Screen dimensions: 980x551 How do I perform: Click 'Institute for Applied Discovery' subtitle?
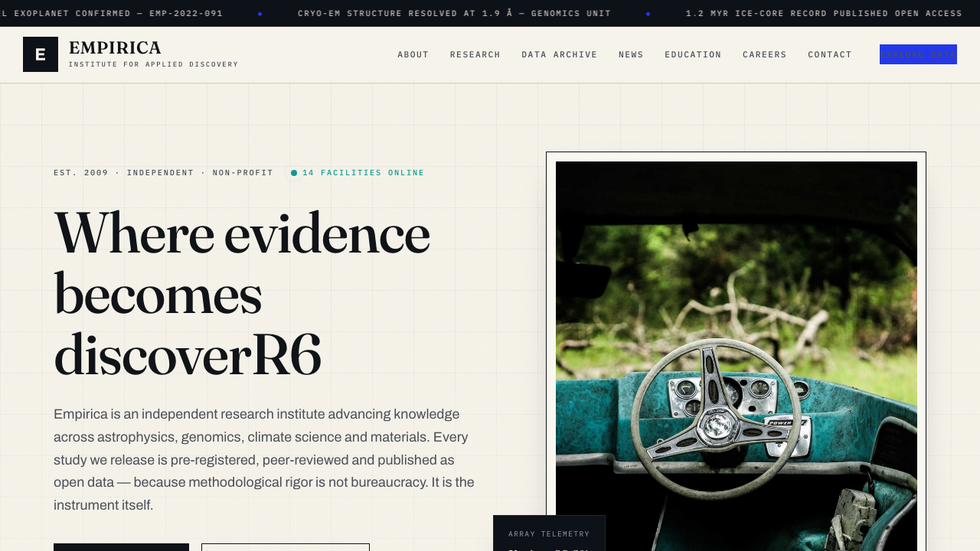click(153, 64)
